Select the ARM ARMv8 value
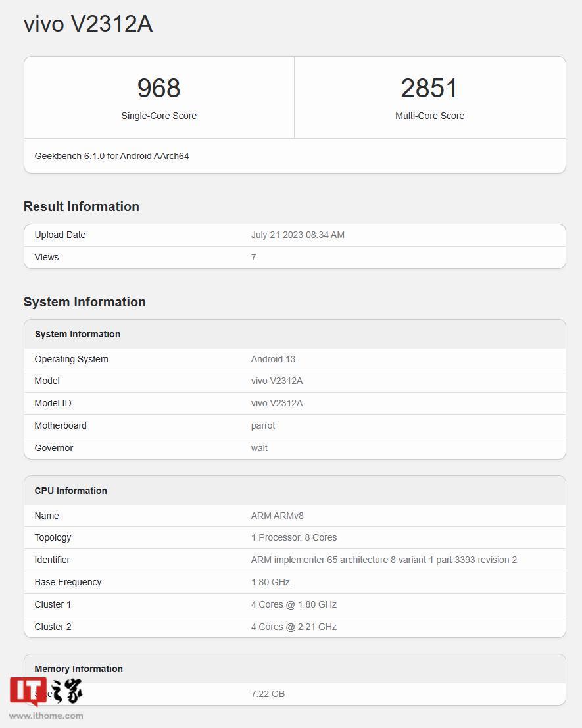 pos(277,516)
